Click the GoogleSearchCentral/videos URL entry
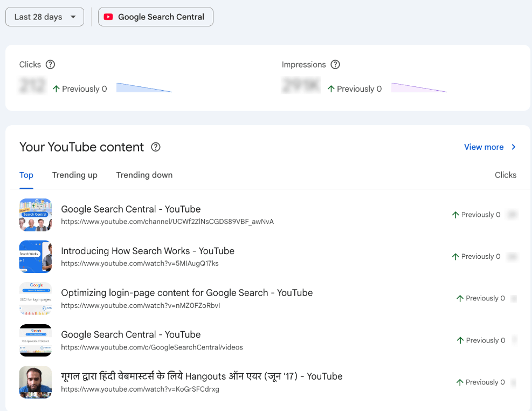 point(152,347)
